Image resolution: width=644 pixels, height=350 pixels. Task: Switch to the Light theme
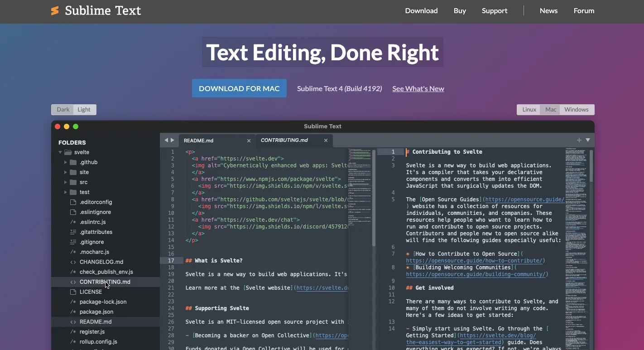click(84, 109)
